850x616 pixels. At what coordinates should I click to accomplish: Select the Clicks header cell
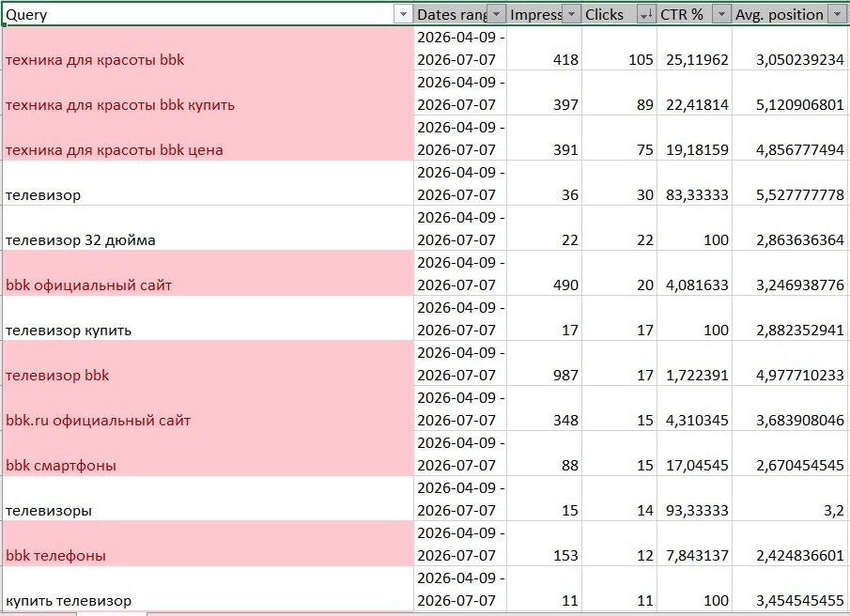tap(619, 14)
